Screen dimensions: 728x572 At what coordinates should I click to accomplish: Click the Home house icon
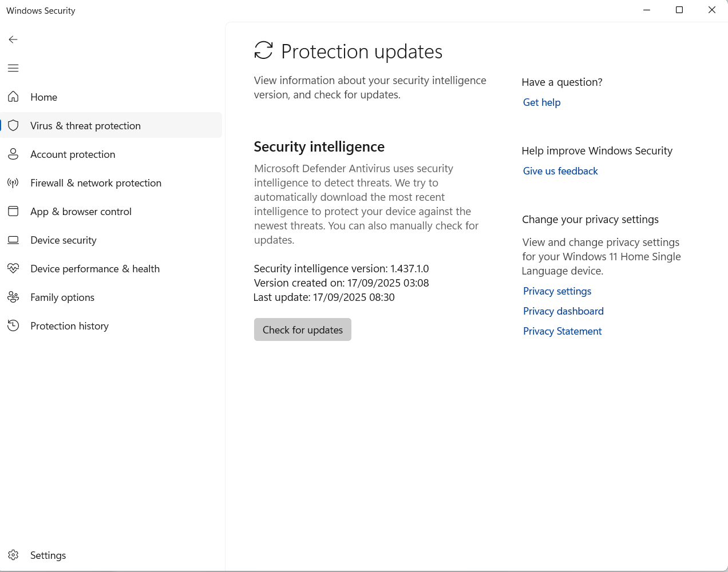coord(13,97)
